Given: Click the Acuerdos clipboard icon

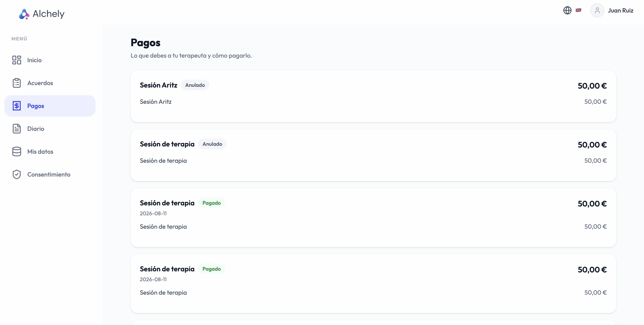Looking at the screenshot, I should pos(16,83).
